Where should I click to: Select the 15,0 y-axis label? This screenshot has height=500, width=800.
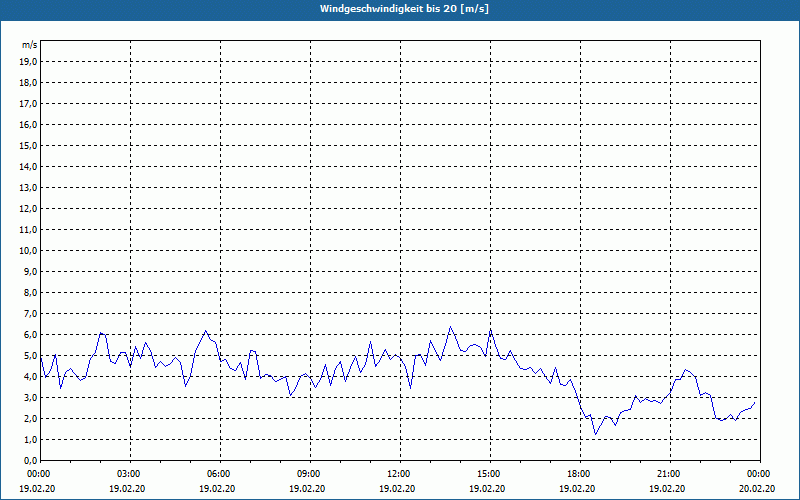[x=28, y=145]
